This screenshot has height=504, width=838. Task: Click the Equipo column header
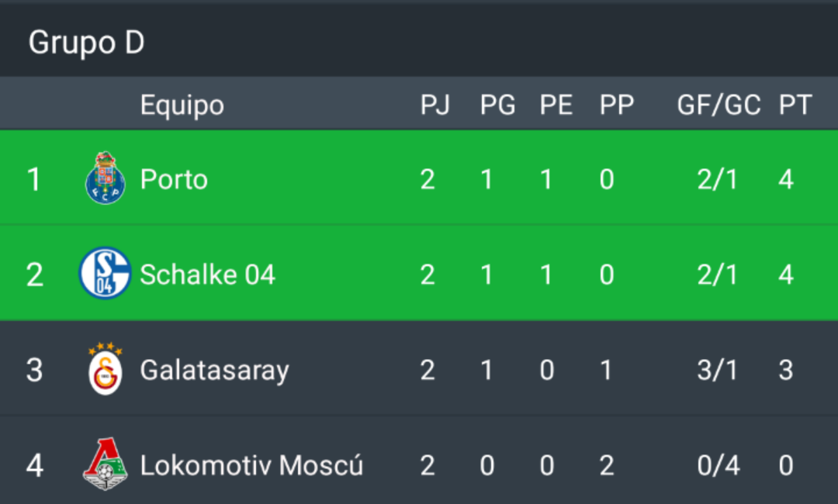(182, 105)
